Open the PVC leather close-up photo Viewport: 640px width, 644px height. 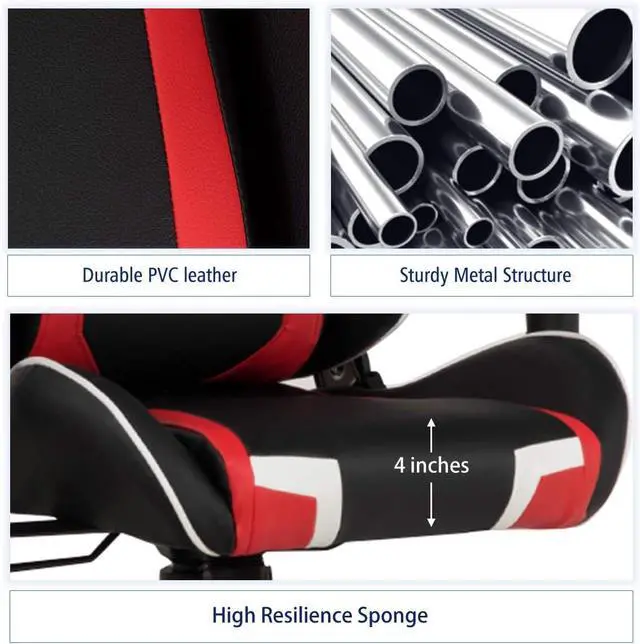[x=159, y=129]
